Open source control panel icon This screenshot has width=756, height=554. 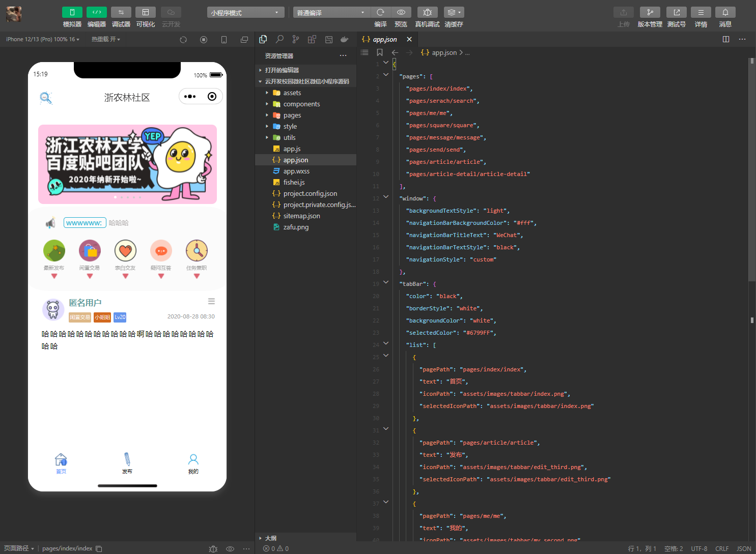point(296,39)
